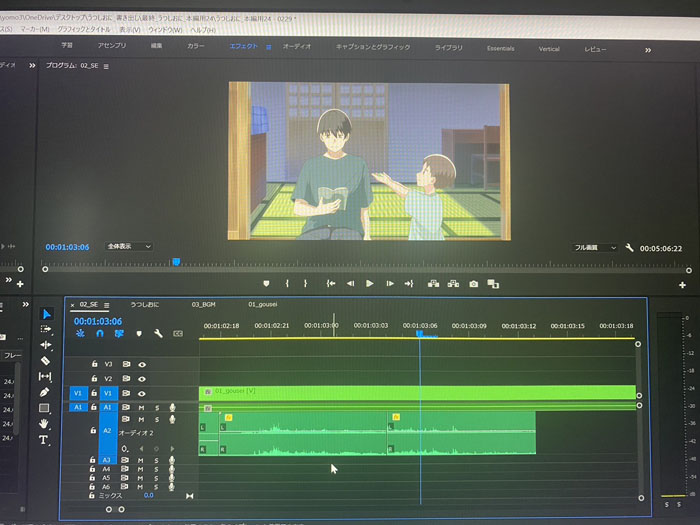Switch to カラー workspace

(196, 46)
